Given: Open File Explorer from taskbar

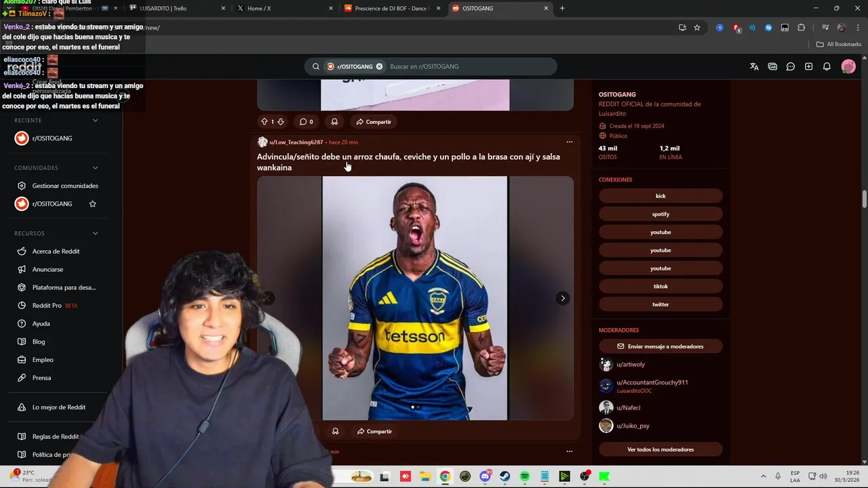Looking at the screenshot, I should pyautogui.click(x=425, y=476).
